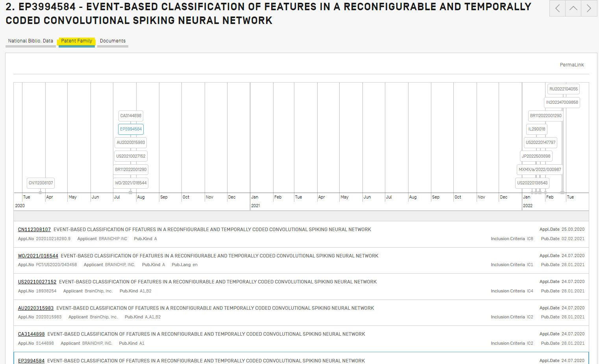
Task: Click Inclusion Criteria IC4 text
Action: click(512, 291)
